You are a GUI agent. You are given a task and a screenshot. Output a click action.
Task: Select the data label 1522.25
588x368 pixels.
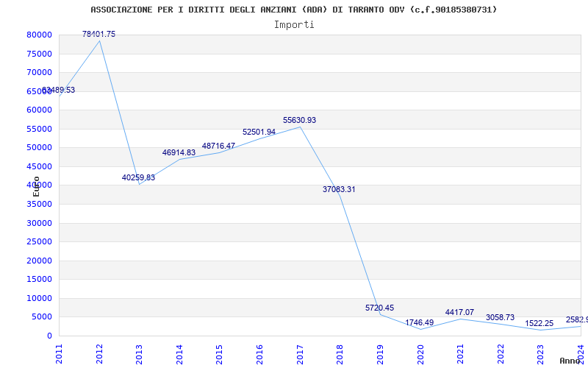pos(539,323)
